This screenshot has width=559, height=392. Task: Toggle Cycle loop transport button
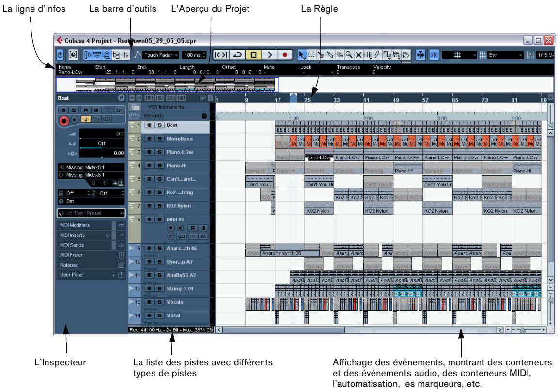click(x=237, y=55)
